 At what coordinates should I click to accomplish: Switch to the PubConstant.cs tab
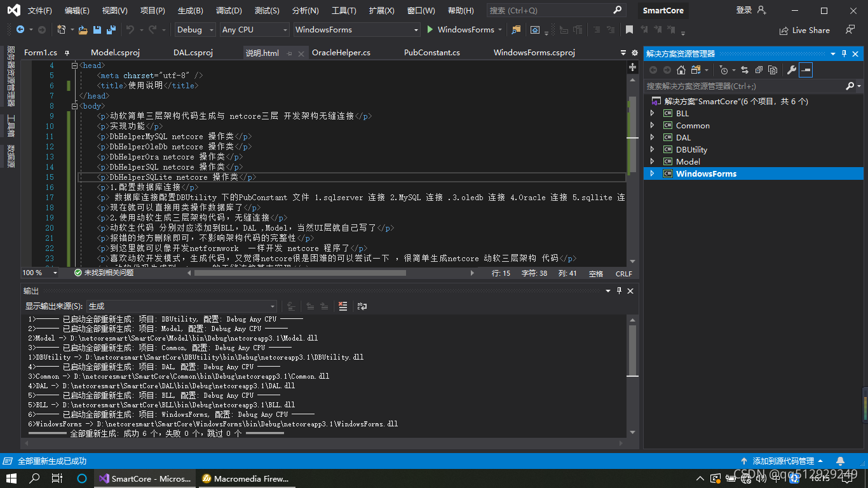[432, 53]
